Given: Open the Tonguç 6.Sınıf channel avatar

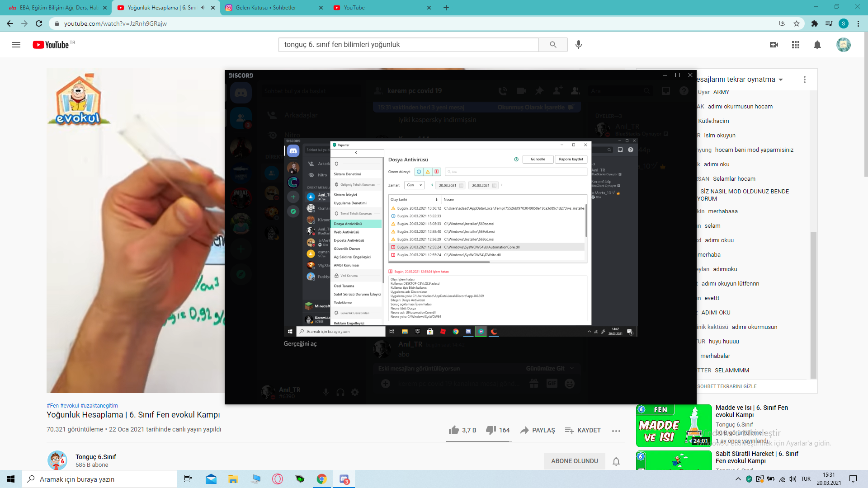Looking at the screenshot, I should pyautogui.click(x=57, y=460).
